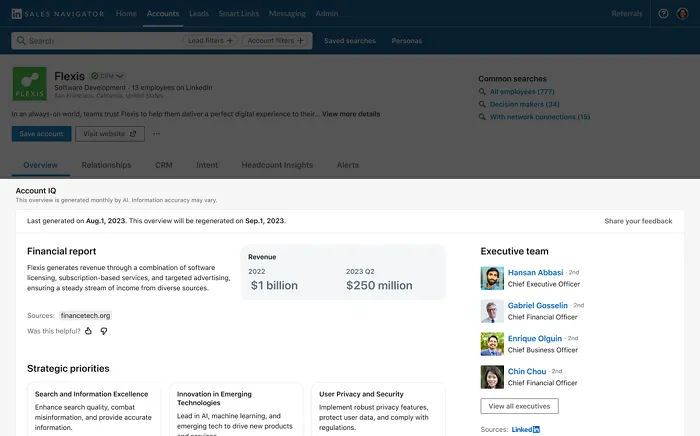The width and height of the screenshot is (700, 436).
Task: Search With network connections (15)
Action: click(540, 116)
